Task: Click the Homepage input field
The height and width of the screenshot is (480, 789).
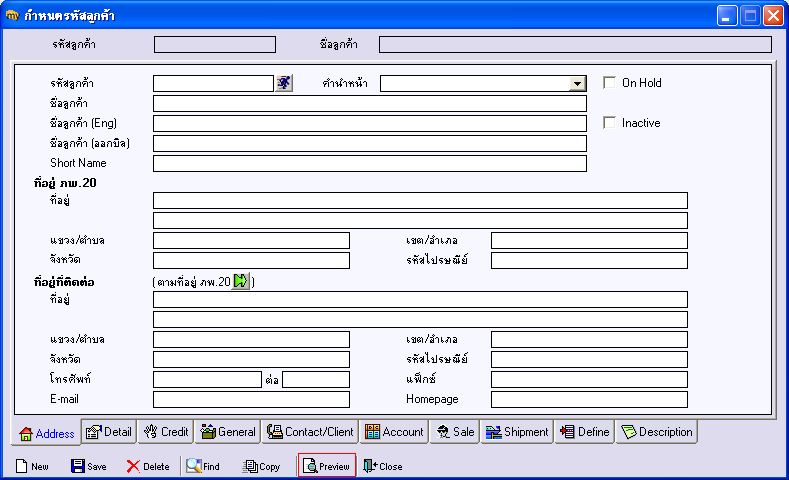Action: [589, 399]
